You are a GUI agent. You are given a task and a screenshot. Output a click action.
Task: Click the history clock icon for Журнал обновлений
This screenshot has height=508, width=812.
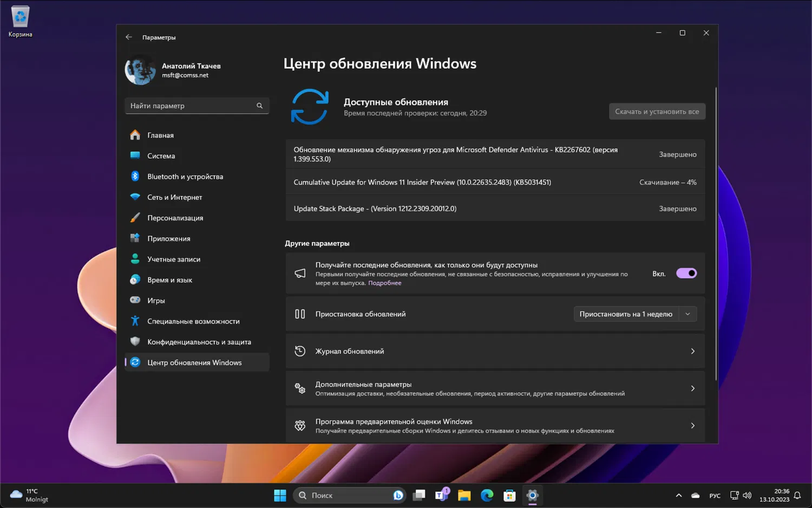[x=300, y=351]
